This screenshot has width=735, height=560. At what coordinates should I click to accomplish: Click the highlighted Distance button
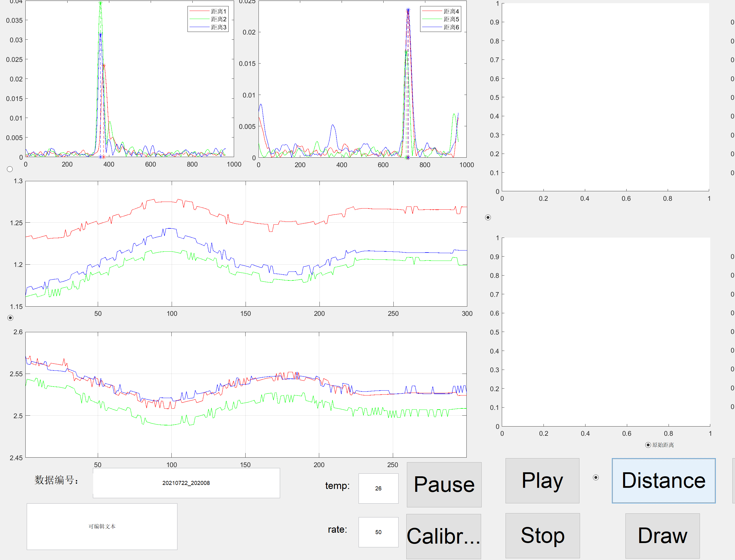[663, 480]
